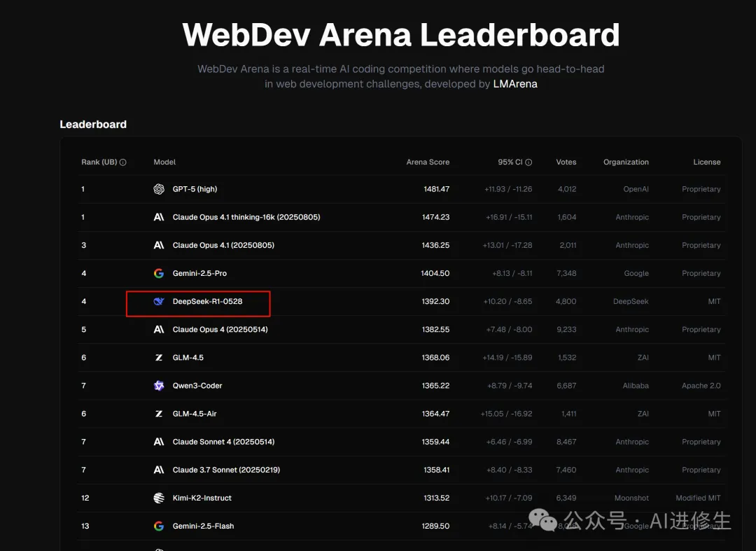756x551 pixels.
Task: Click the info icon next to Rank (UB)
Action: pyautogui.click(x=122, y=162)
